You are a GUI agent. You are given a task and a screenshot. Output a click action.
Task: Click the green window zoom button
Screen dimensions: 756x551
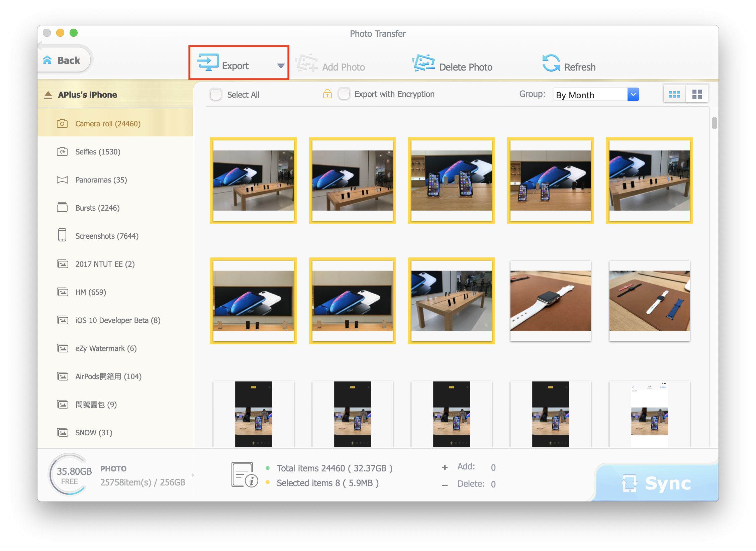tap(74, 33)
